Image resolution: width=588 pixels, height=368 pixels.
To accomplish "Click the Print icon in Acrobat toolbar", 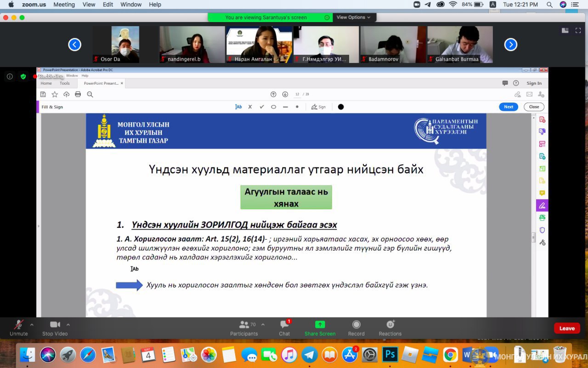I will [x=78, y=94].
